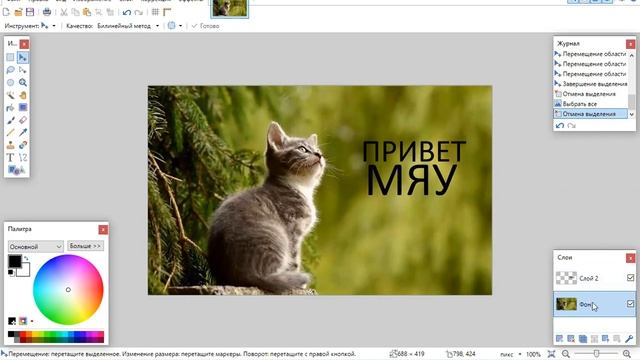Select the Shapes tool
This screenshot has width=640, height=360.
16,170
